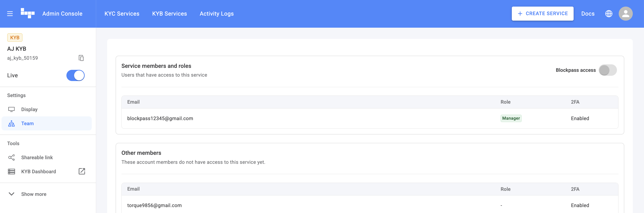Open the KYC Services tab
Screen dimensions: 644x213
tap(122, 14)
